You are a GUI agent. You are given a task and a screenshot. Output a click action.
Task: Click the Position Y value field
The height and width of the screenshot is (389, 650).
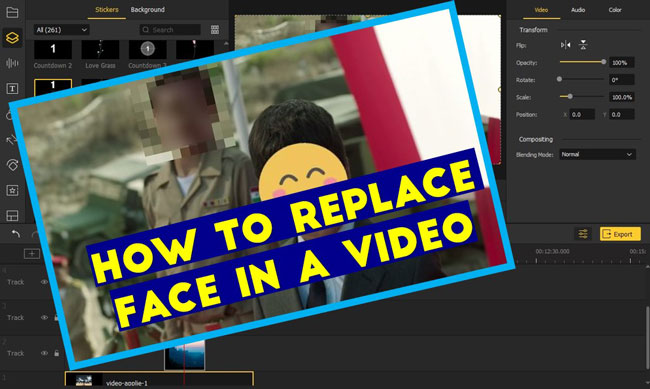point(622,114)
